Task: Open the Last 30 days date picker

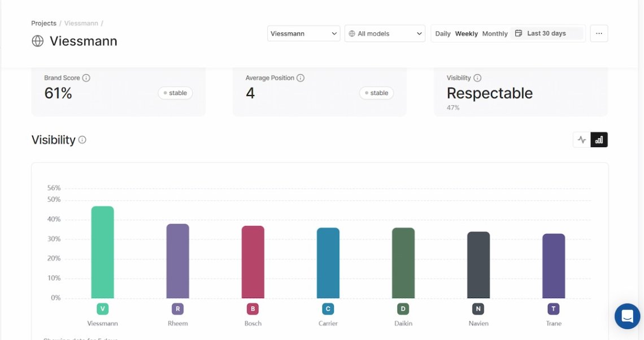Action: pyautogui.click(x=546, y=33)
